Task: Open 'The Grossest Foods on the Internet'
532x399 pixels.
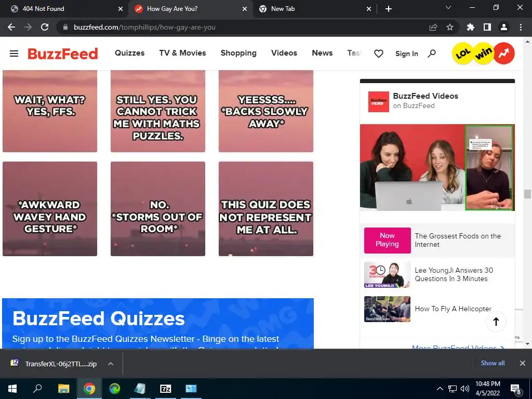Action: 458,240
